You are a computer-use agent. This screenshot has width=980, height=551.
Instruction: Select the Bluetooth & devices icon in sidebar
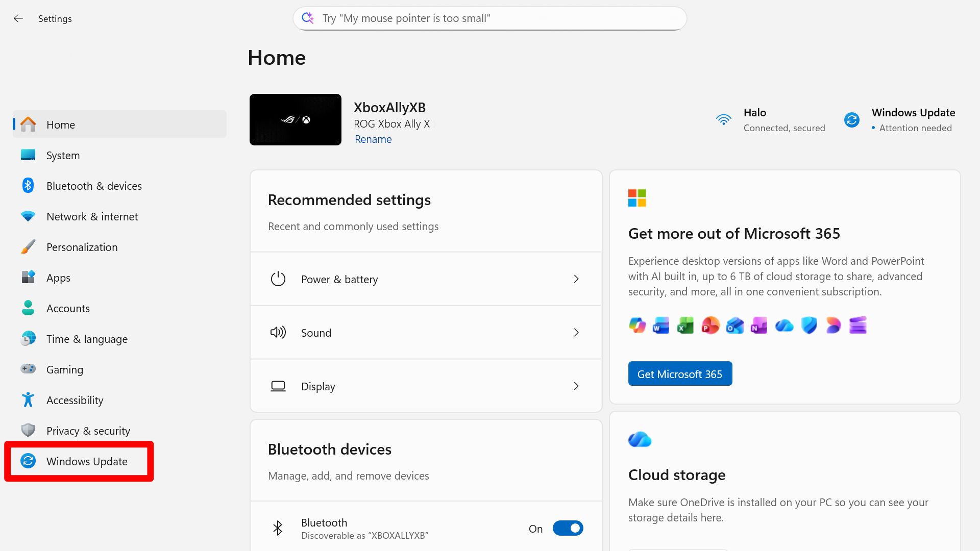click(x=28, y=186)
